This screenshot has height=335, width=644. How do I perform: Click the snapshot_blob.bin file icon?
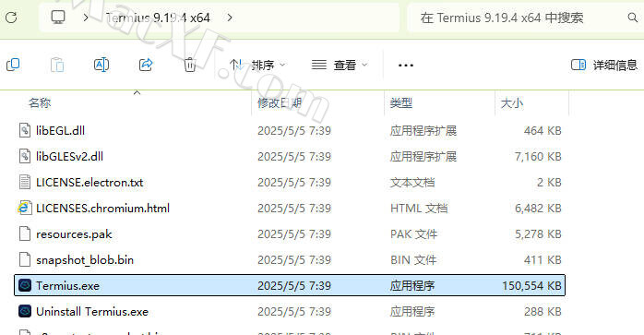pos(25,260)
